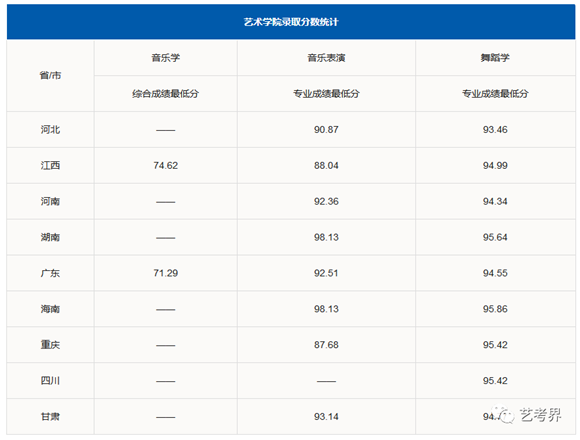
Task: Click the 综合成绩最低分 subheader
Action: click(165, 94)
